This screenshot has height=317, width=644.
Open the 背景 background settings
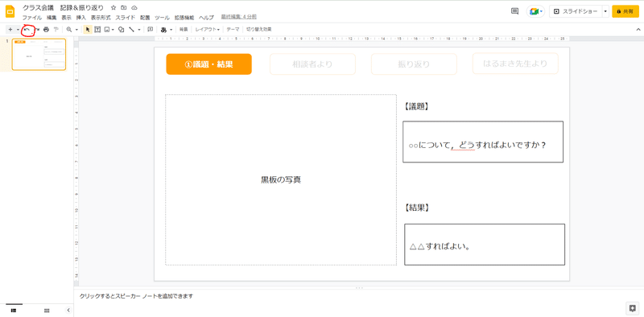click(184, 30)
